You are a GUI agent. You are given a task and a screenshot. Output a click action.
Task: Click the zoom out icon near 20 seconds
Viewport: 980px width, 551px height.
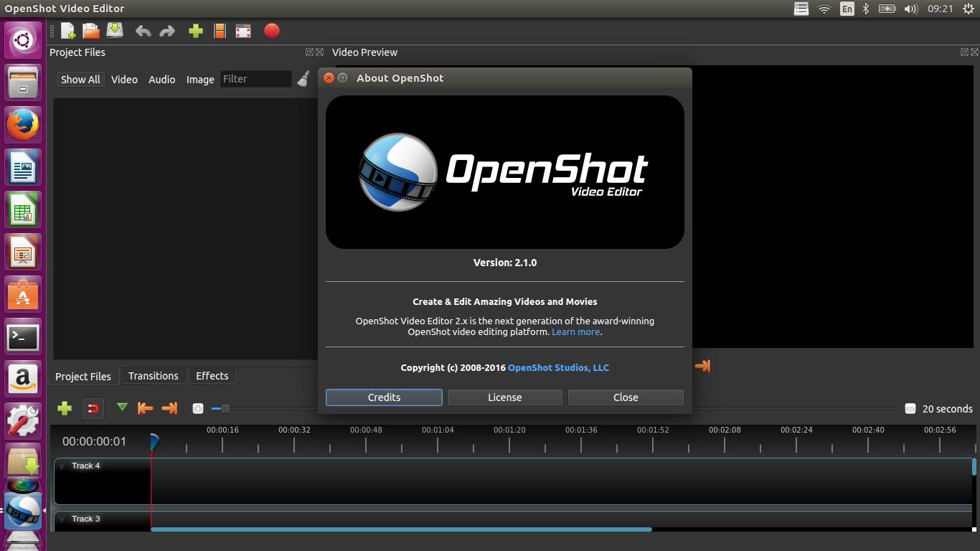(x=910, y=408)
